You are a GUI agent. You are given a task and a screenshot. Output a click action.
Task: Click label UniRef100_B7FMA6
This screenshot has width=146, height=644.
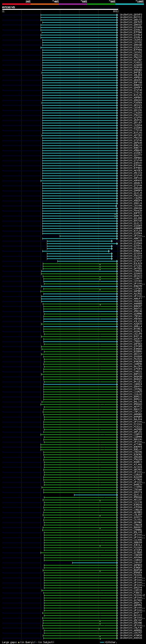[x=131, y=32]
